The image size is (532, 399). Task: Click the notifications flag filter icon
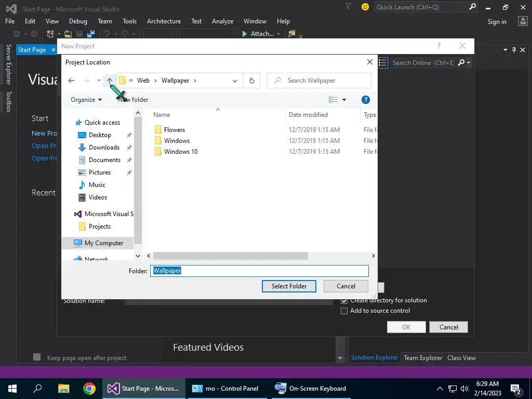(x=348, y=6)
